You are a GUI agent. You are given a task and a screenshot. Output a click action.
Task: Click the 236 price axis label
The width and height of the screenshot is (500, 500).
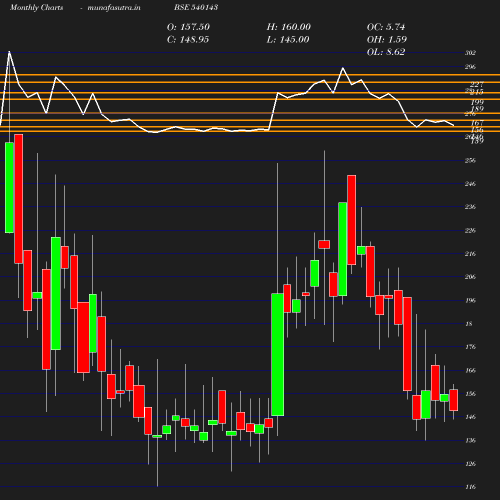(x=470, y=207)
